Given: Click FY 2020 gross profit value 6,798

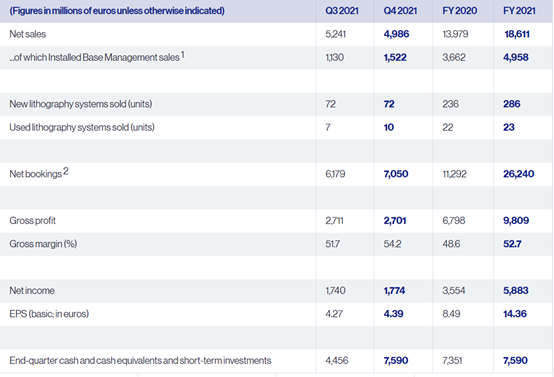Looking at the screenshot, I should click(x=454, y=220).
